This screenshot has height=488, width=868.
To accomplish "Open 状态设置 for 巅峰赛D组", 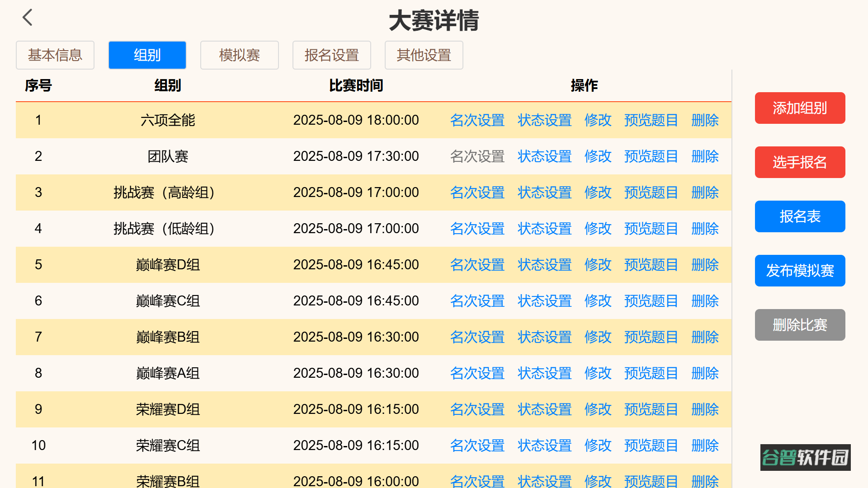I will 544,265.
